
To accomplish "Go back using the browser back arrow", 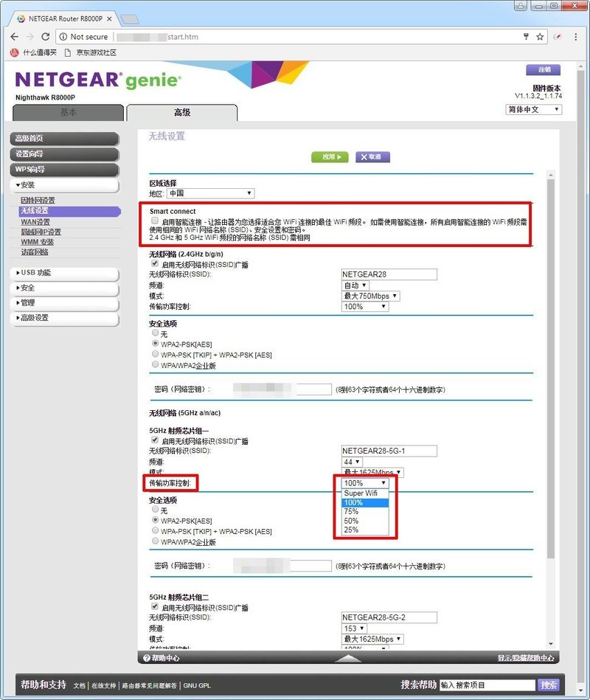I will pyautogui.click(x=15, y=37).
